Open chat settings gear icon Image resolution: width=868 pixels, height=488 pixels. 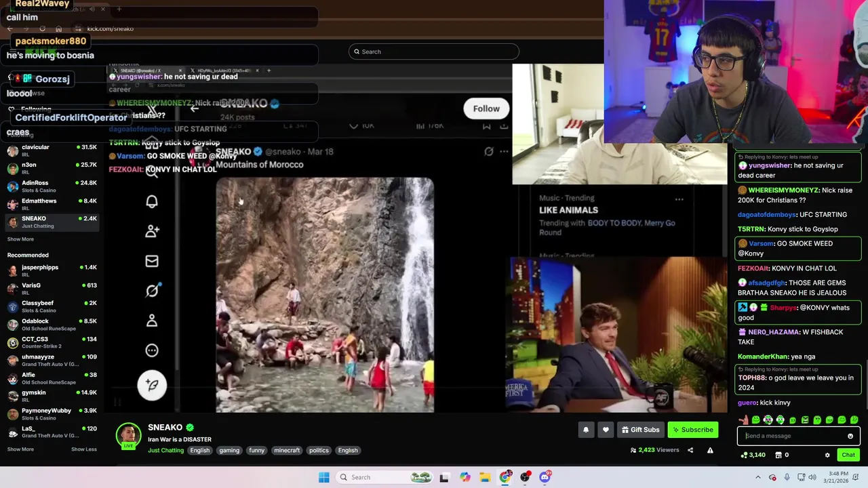coord(827,455)
